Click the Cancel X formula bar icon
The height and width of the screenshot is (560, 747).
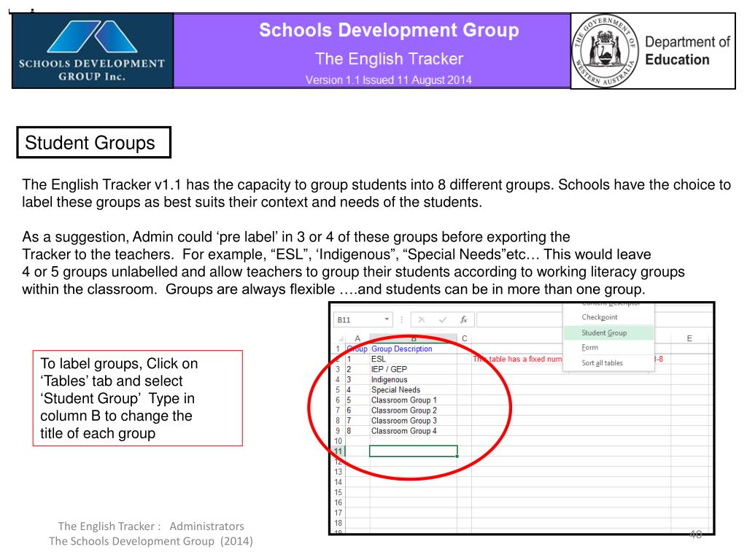[422, 319]
